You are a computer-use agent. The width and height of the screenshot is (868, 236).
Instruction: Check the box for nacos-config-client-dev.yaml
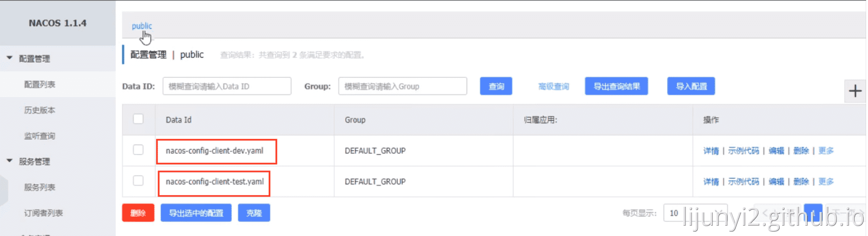coord(138,150)
